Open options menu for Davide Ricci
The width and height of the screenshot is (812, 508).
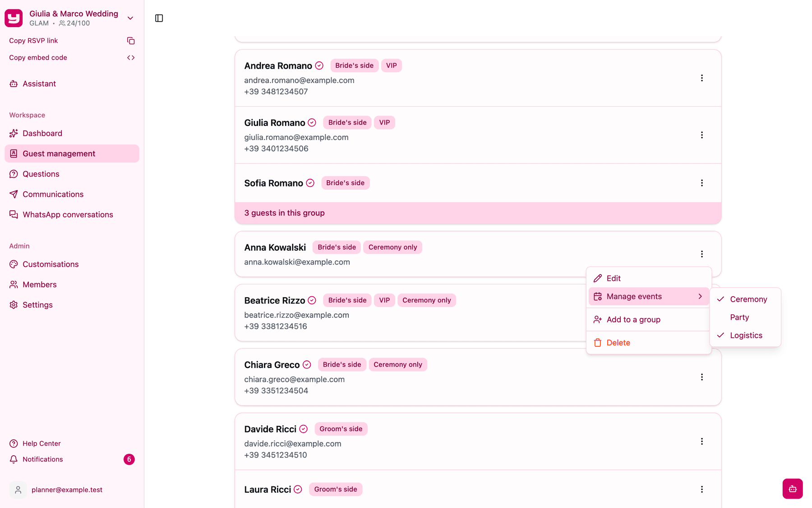702,442
